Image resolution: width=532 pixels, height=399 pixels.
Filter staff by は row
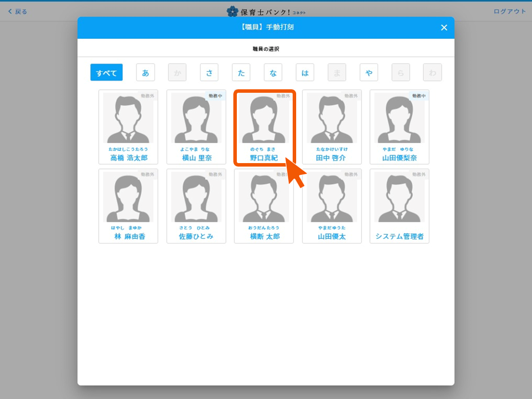coord(305,72)
